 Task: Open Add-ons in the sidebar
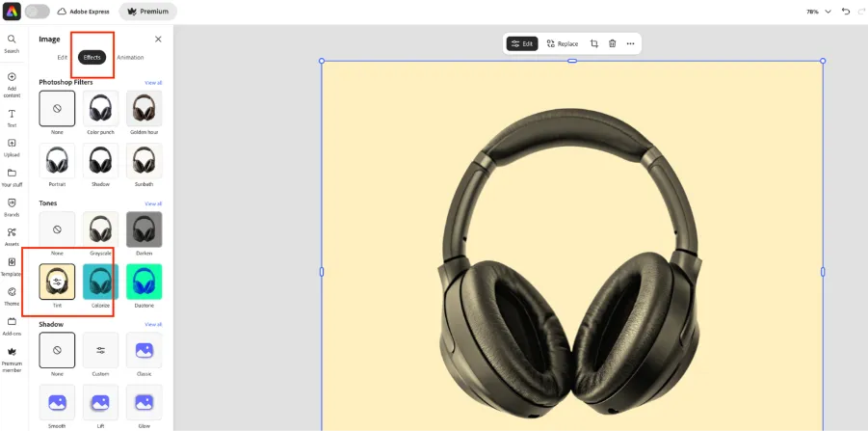(x=12, y=326)
